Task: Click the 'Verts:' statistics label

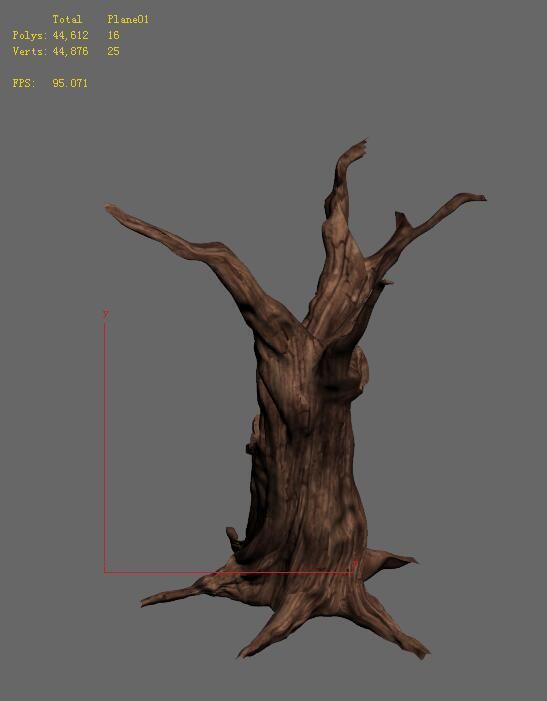Action: [29, 51]
